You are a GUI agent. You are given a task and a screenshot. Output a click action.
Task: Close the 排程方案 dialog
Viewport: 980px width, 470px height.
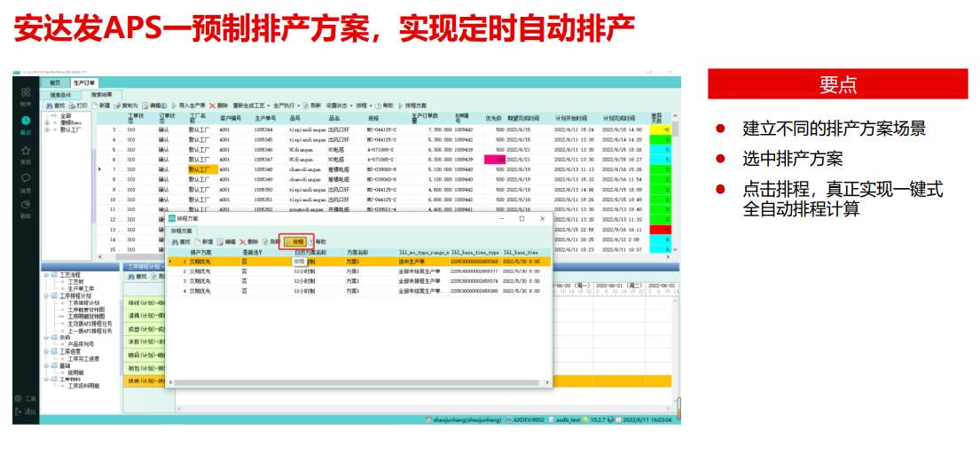pos(542,219)
